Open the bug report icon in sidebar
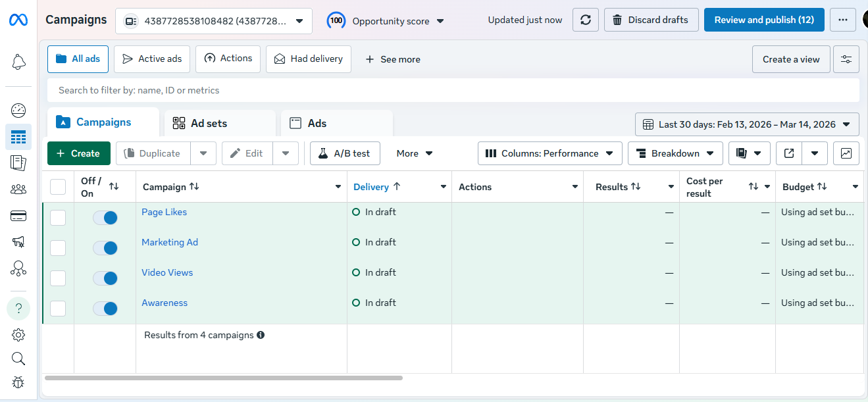This screenshot has height=402, width=868. tap(18, 382)
